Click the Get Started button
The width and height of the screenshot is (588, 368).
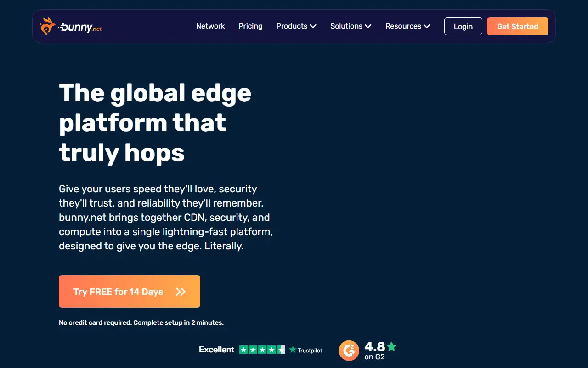518,26
